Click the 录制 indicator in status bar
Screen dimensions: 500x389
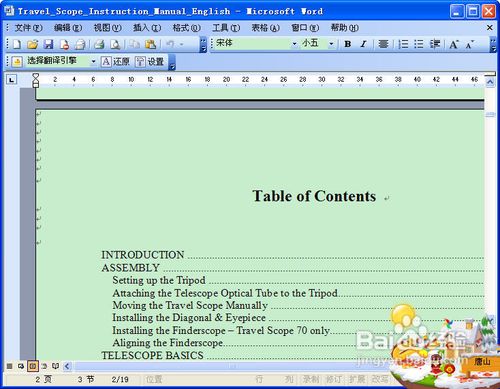311,379
